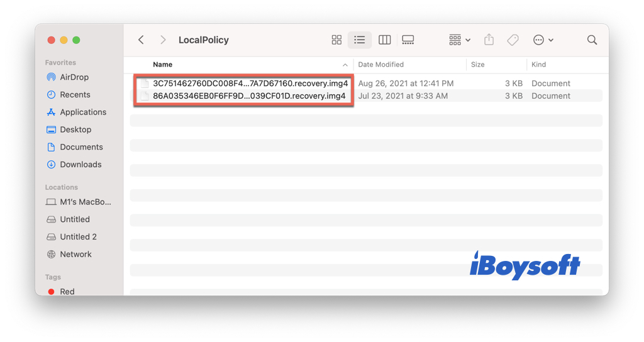Open the More actions ellipsis menu

click(543, 40)
